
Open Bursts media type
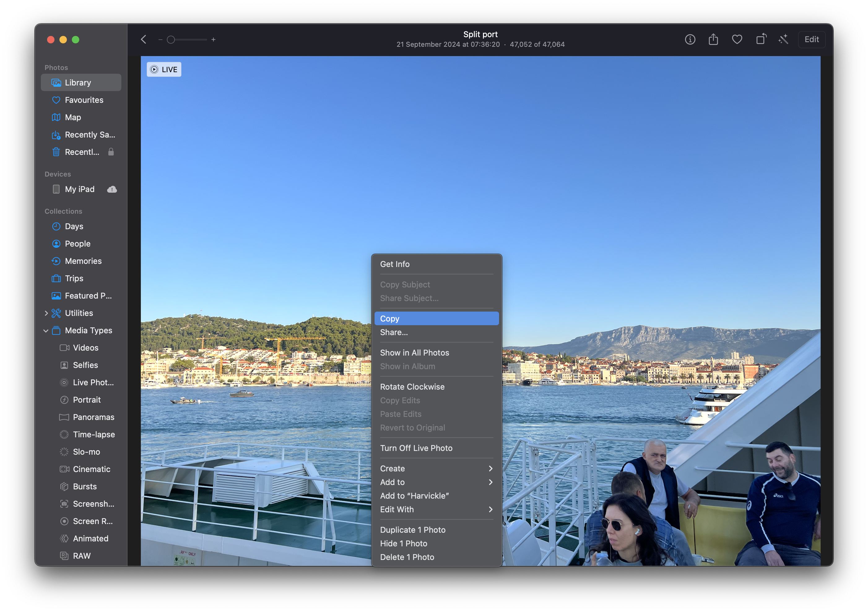pos(81,487)
